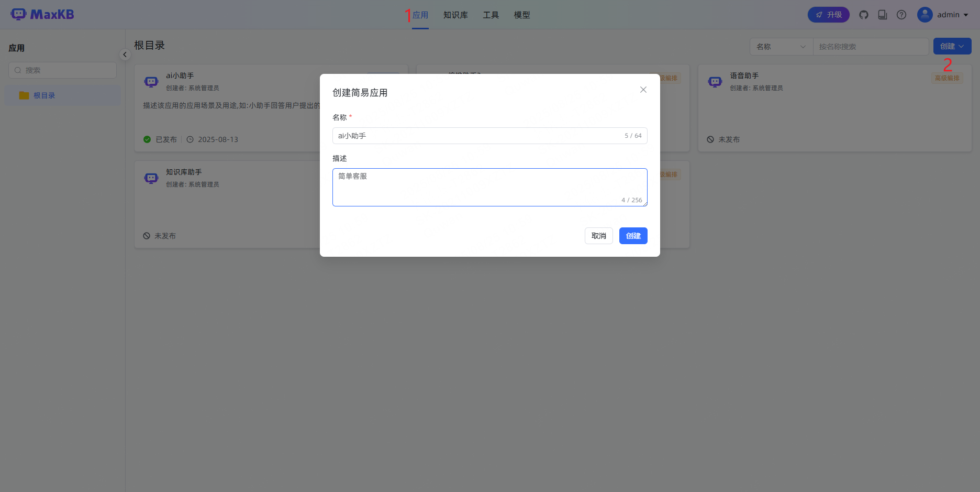Open the GitHub repository icon

click(x=864, y=15)
